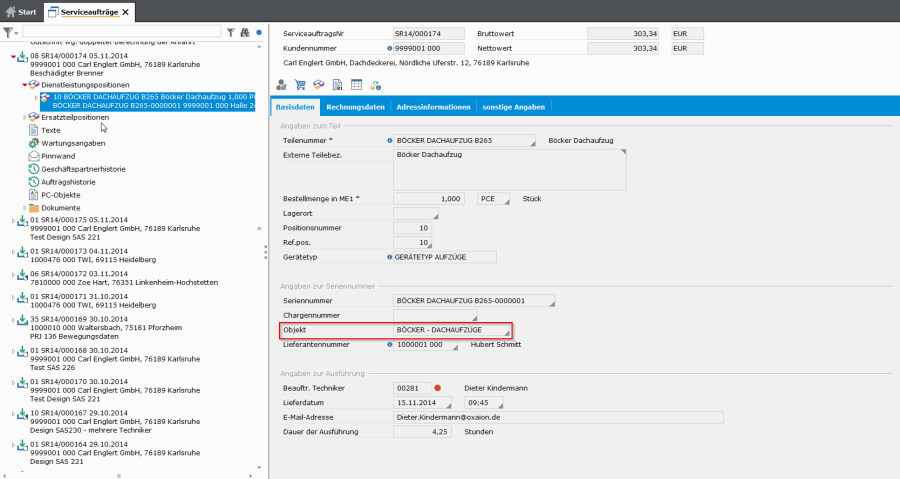The width and height of the screenshot is (900, 479).
Task: Open the table grid icon in the toolbar
Action: [x=357, y=85]
